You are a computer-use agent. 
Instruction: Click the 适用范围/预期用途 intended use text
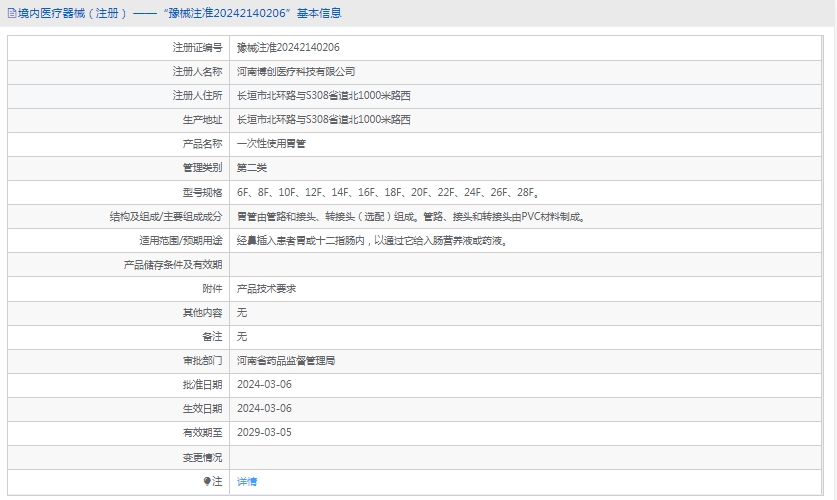coord(371,240)
